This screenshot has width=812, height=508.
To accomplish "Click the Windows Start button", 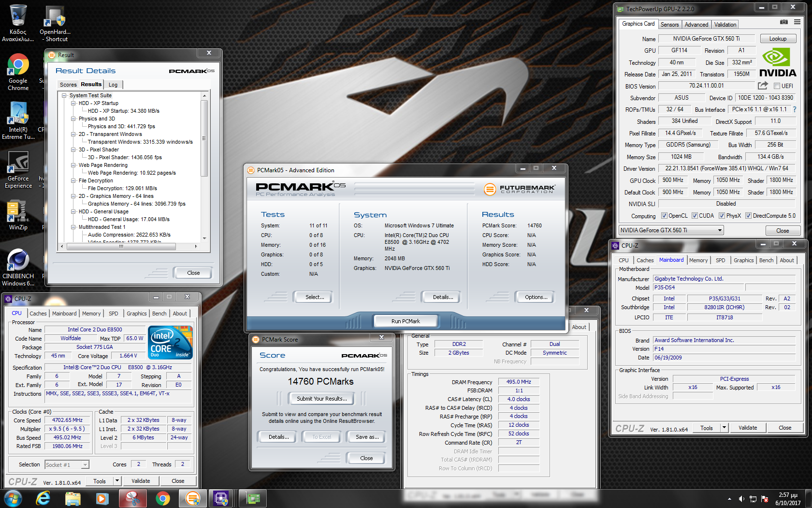I will pyautogui.click(x=13, y=498).
